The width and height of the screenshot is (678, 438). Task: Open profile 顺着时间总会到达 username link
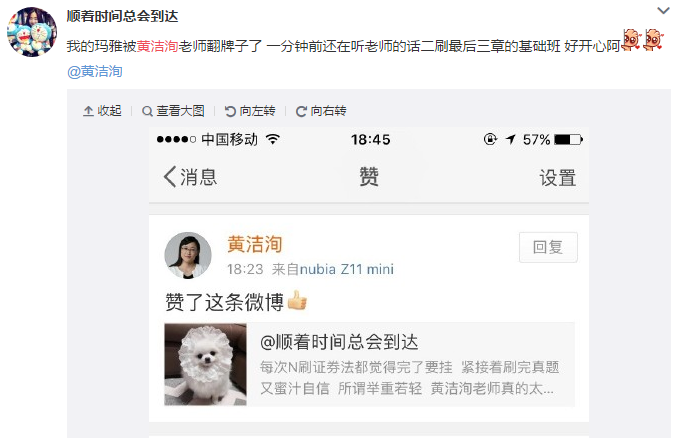click(x=122, y=16)
